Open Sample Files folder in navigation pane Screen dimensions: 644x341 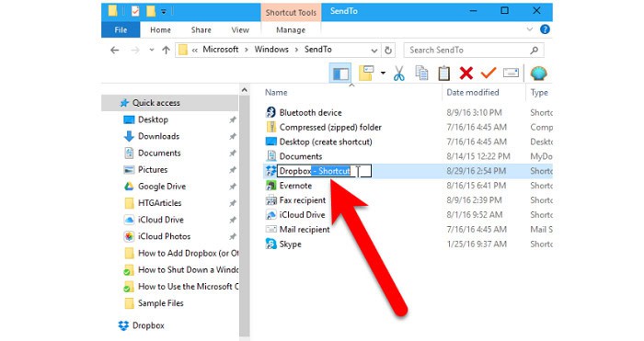click(x=161, y=303)
